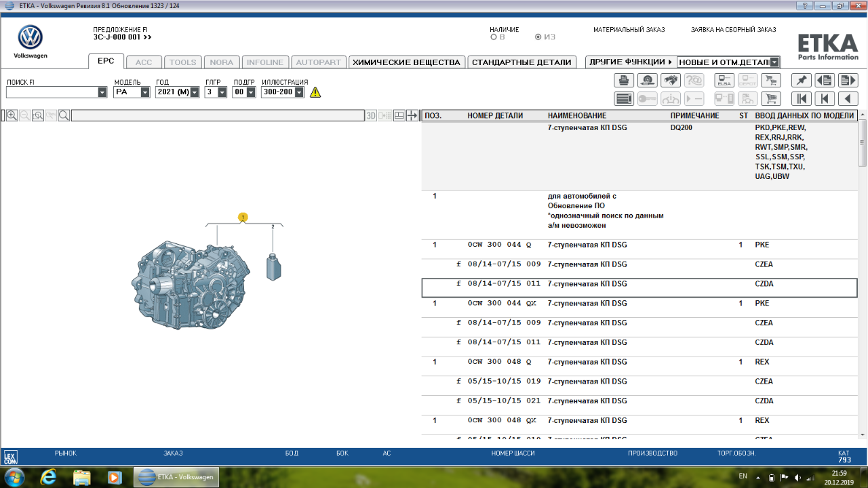The height and width of the screenshot is (488, 868).
Task: Click the yellow warning triangle icon
Action: coord(315,92)
